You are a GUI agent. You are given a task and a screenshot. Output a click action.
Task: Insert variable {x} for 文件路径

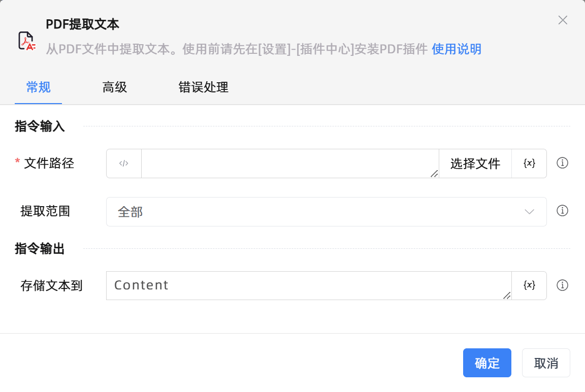pyautogui.click(x=529, y=164)
